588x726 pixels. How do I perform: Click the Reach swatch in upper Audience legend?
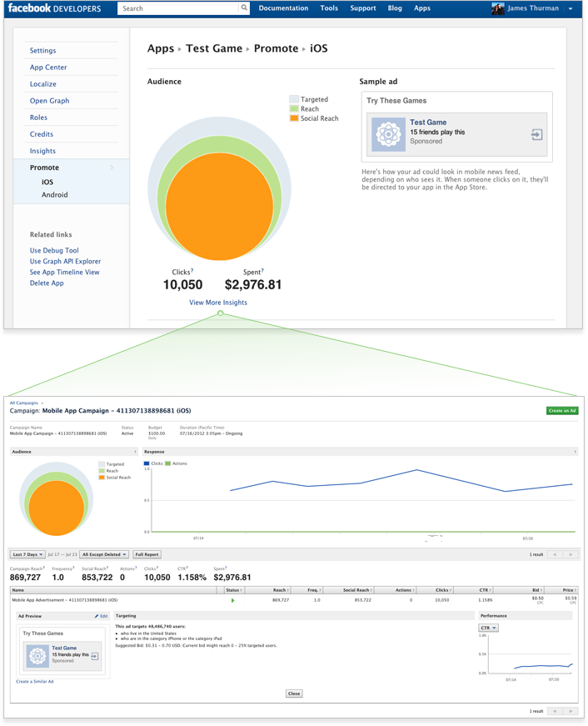(x=294, y=109)
